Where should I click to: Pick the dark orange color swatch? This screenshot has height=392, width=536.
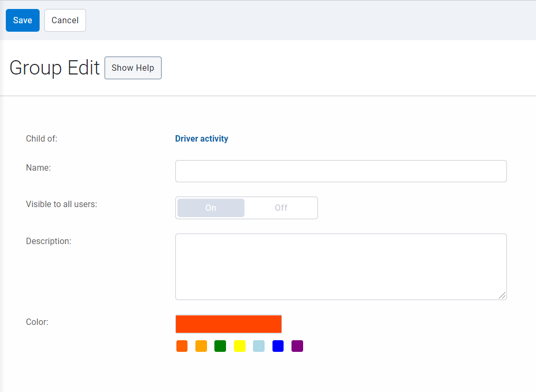pyautogui.click(x=182, y=346)
